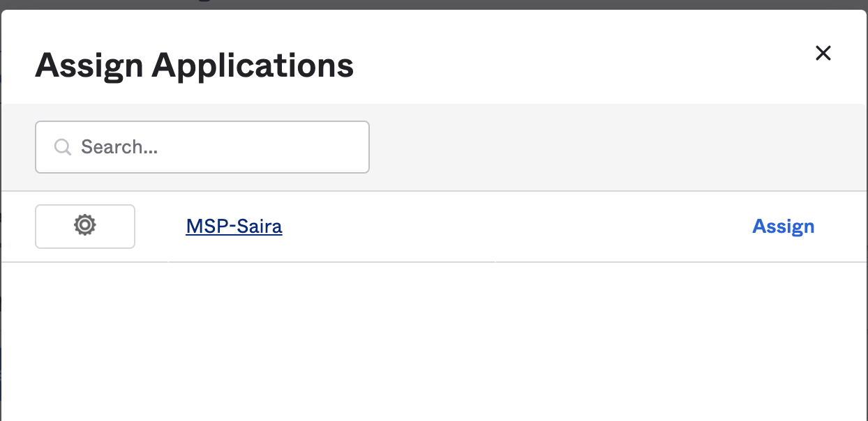868x421 pixels.
Task: Click inside the Search... box
Action: (x=209, y=147)
